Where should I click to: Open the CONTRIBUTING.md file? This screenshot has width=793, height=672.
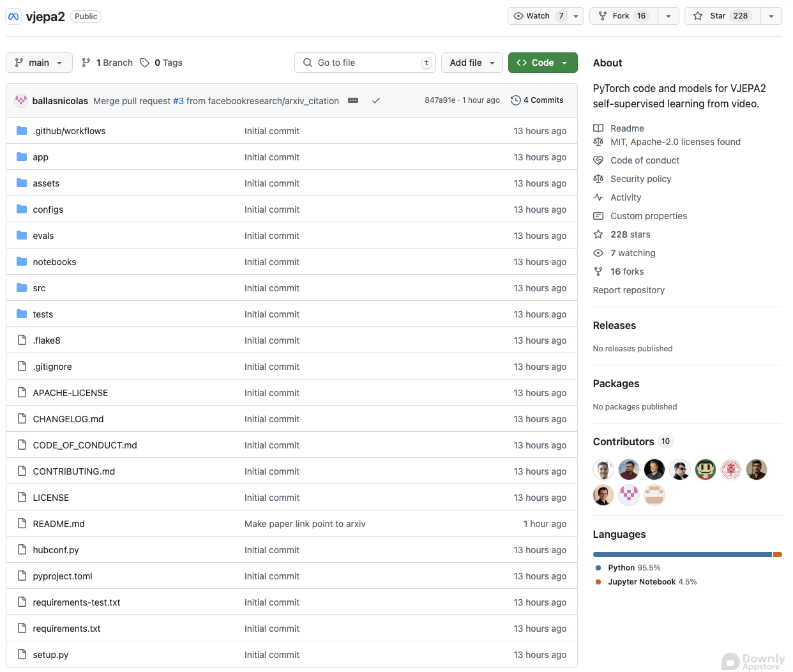[74, 471]
